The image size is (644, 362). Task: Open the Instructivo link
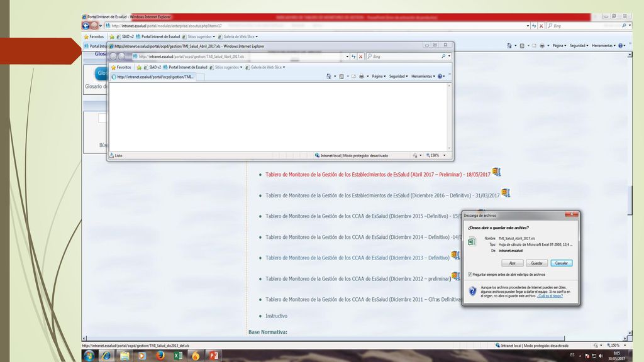pyautogui.click(x=277, y=316)
